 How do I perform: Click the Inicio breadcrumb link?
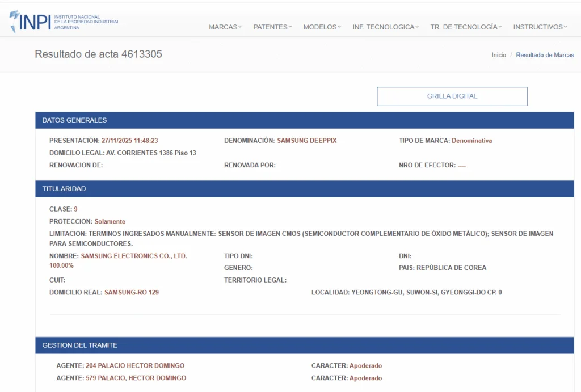pos(499,55)
